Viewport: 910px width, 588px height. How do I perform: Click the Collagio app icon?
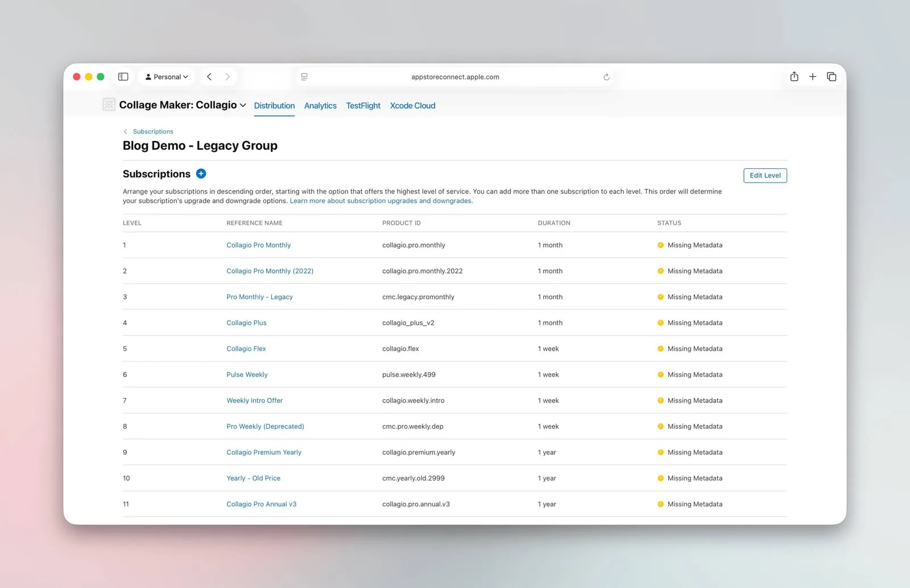click(109, 105)
